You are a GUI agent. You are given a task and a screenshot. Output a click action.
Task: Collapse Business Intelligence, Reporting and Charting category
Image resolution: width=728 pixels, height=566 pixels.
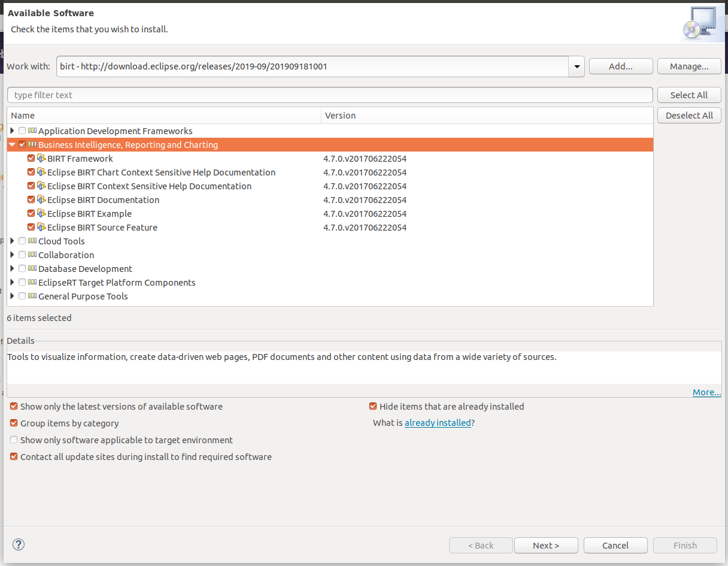pos(12,145)
